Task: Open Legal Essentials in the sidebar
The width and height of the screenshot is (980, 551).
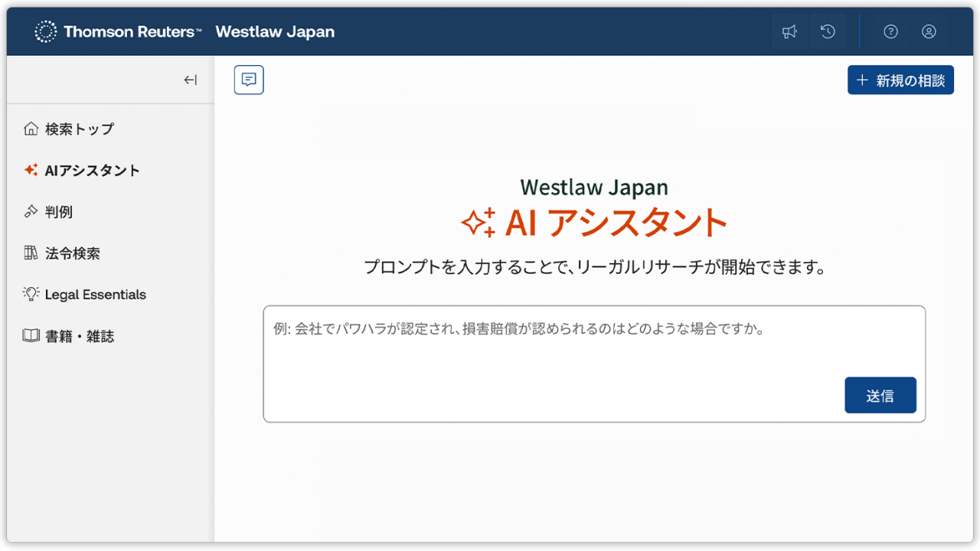Action: pyautogui.click(x=85, y=295)
